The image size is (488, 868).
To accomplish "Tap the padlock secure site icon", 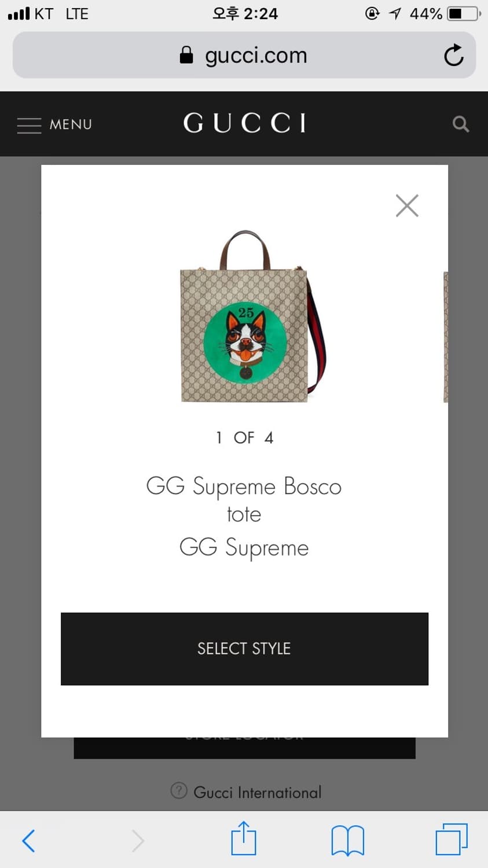I will [186, 54].
